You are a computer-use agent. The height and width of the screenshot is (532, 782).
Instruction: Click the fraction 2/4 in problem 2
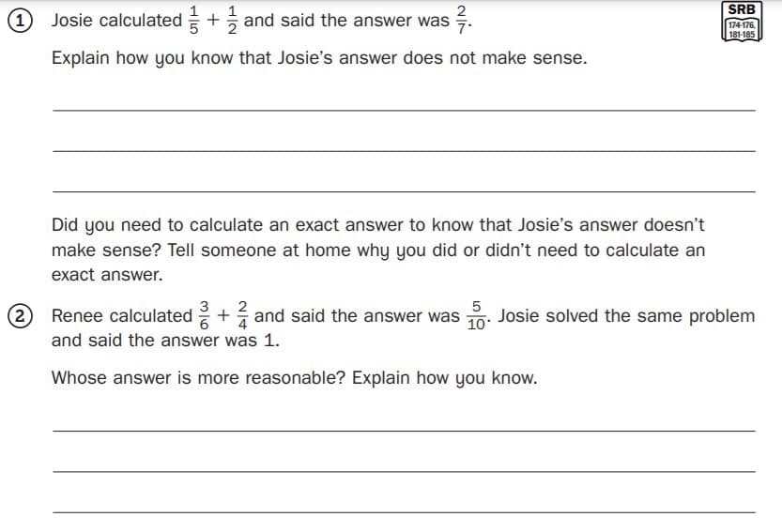click(242, 316)
